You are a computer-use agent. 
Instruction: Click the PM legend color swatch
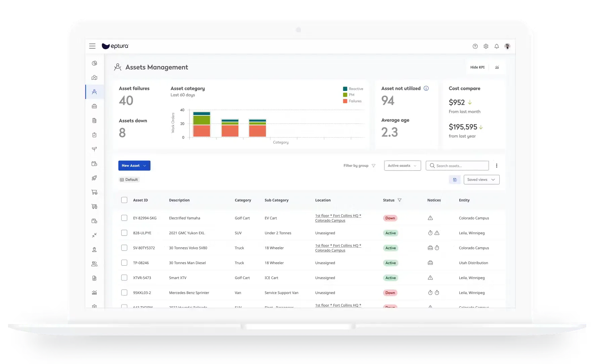point(345,95)
